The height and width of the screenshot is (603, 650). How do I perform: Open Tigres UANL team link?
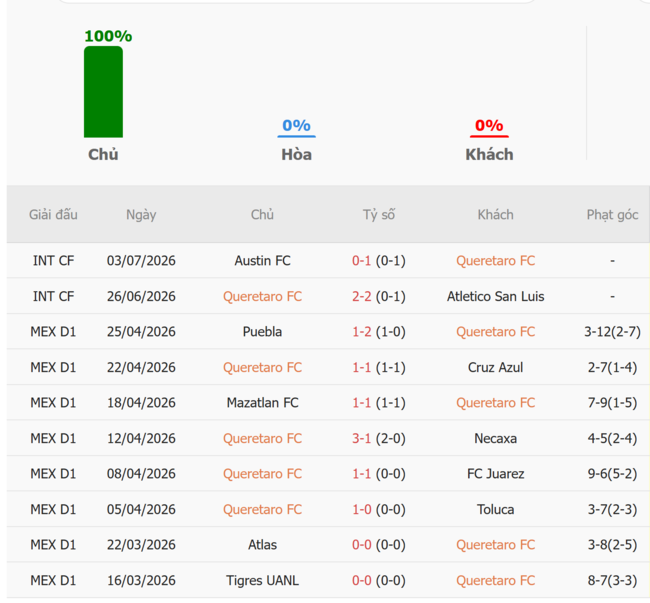[262, 581]
